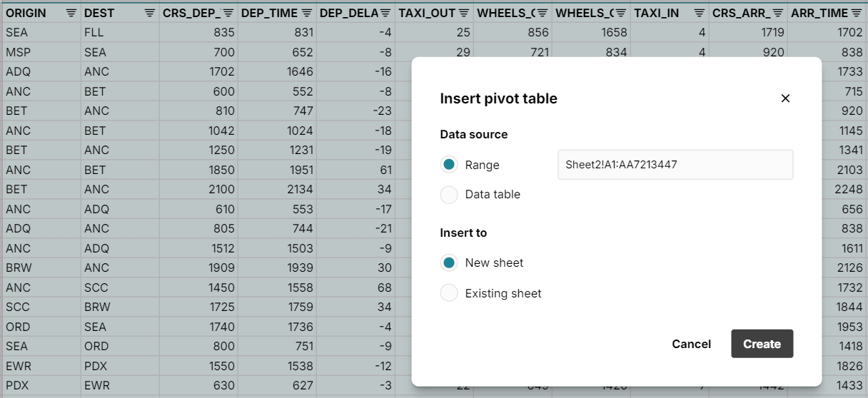Select the Range data source option
Viewport: 868px width, 398px height.
[449, 165]
